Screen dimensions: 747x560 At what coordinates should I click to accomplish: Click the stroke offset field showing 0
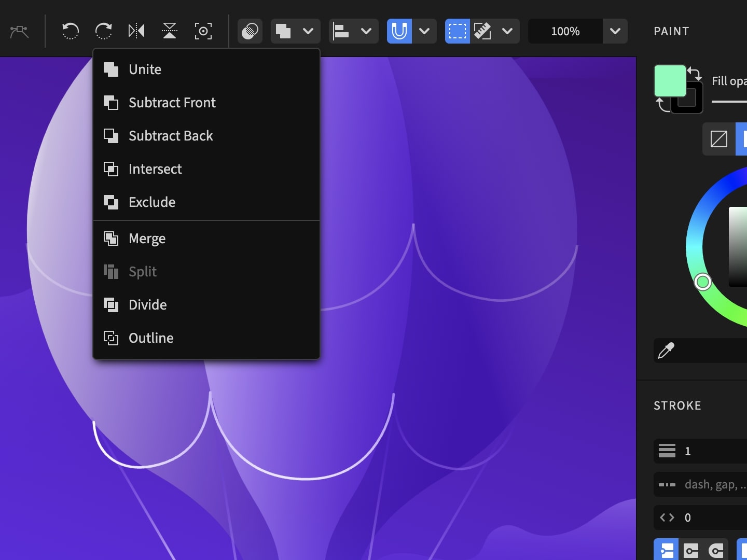[700, 517]
